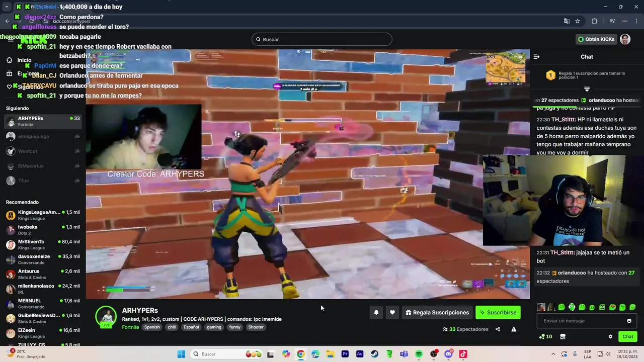Click the browser translate page icon
This screenshot has height=362, width=644.
(x=567, y=21)
